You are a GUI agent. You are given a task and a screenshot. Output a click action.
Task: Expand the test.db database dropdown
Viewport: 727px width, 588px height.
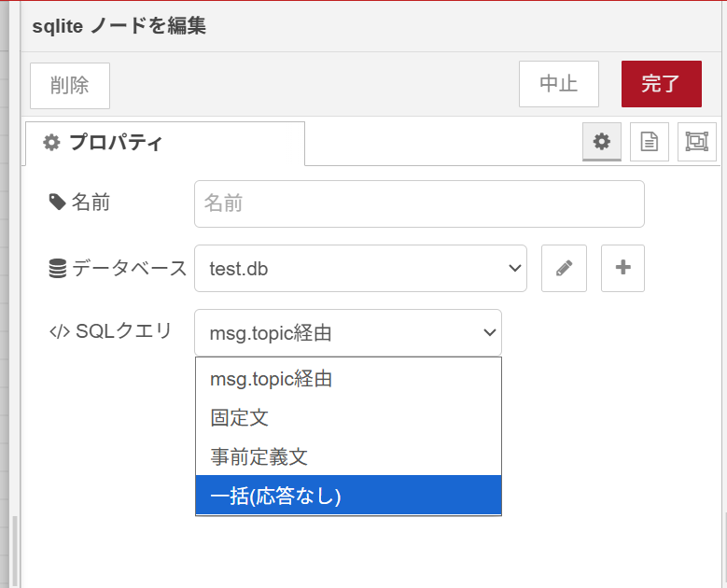pos(360,268)
